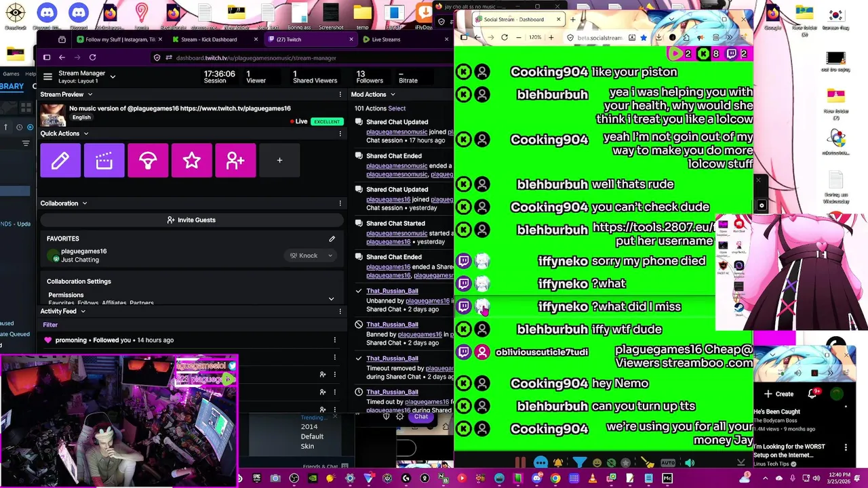
Task: Expand the Mod Actions header dropdown
Action: (392, 94)
